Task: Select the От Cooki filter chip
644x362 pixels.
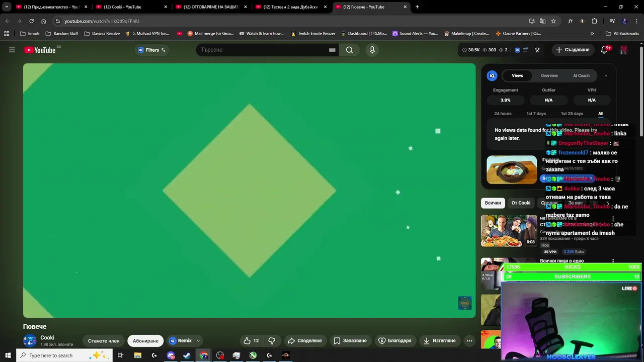Action: (521, 203)
